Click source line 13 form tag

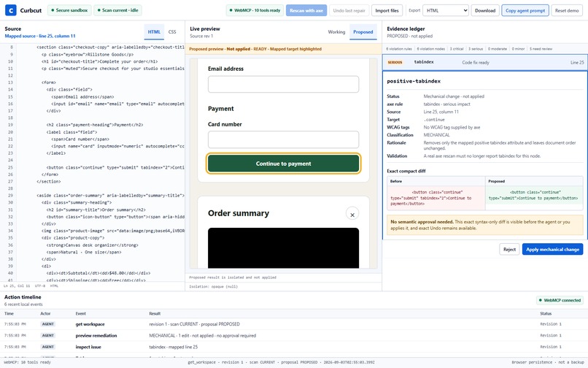(x=49, y=83)
